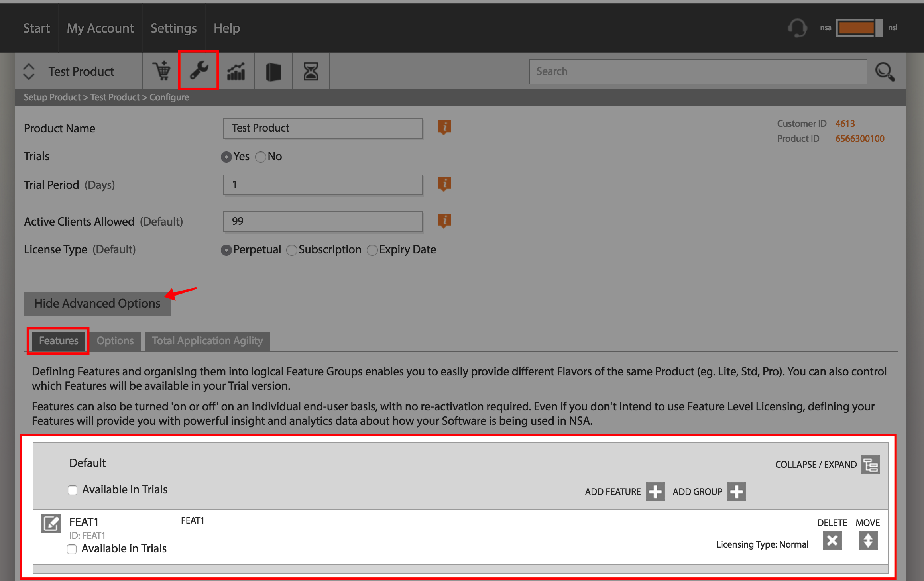The width and height of the screenshot is (924, 581).
Task: Add a group with the plus icon
Action: point(737,492)
